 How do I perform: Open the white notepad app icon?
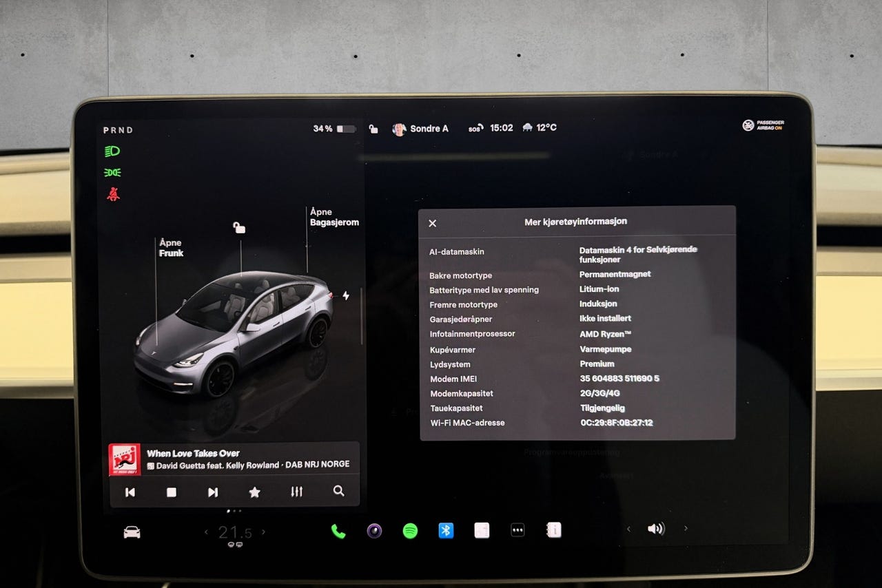coord(482,531)
